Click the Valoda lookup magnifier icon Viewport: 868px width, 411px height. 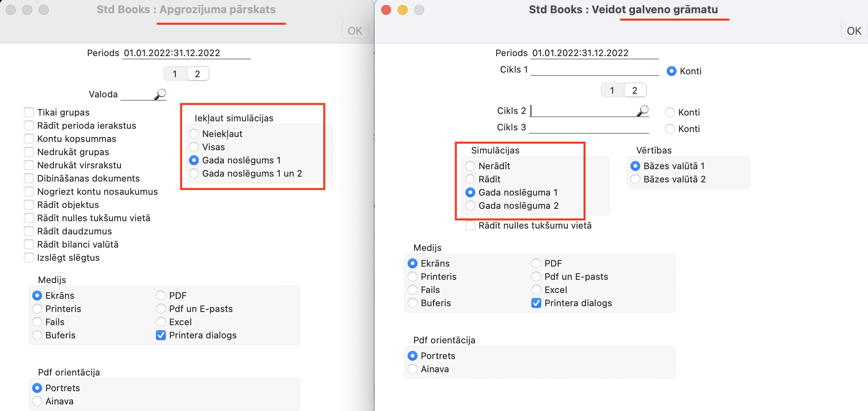160,94
